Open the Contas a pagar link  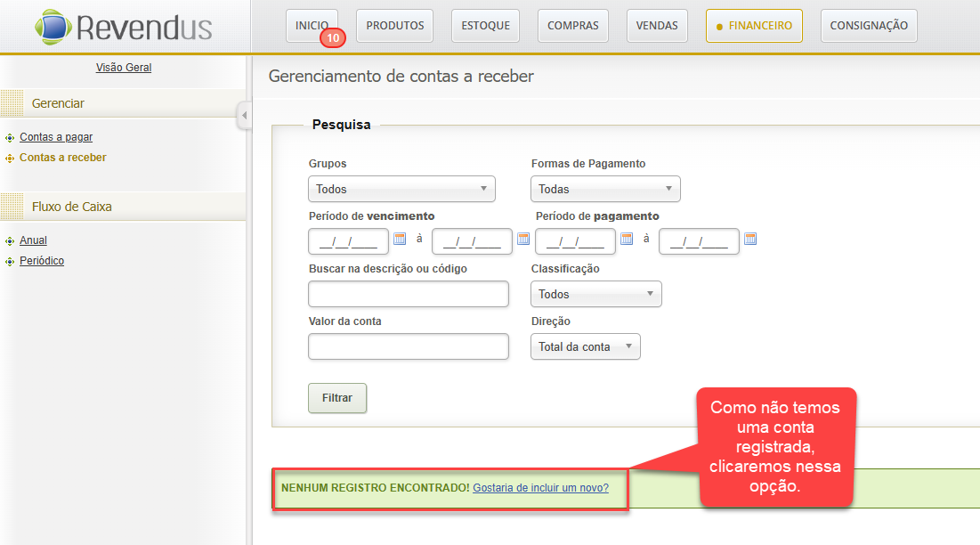point(56,137)
